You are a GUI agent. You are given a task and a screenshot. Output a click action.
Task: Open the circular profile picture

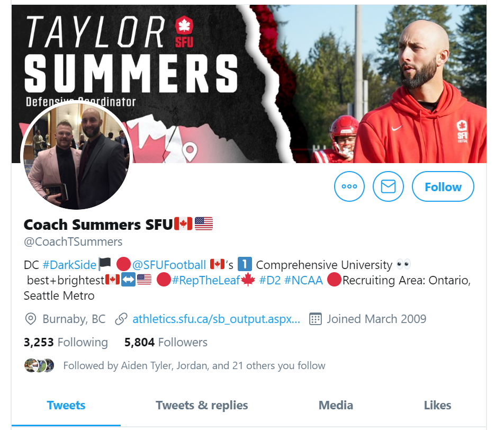tap(76, 156)
